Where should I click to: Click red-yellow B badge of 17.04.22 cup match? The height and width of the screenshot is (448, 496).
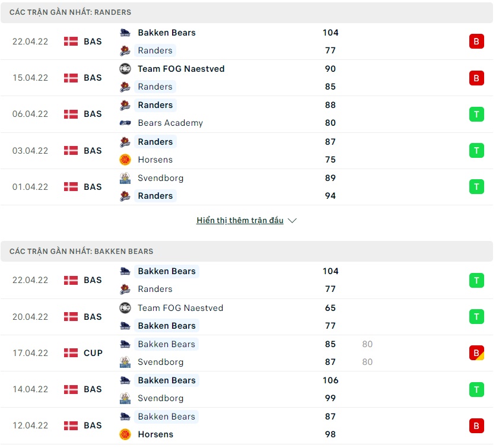coord(476,353)
